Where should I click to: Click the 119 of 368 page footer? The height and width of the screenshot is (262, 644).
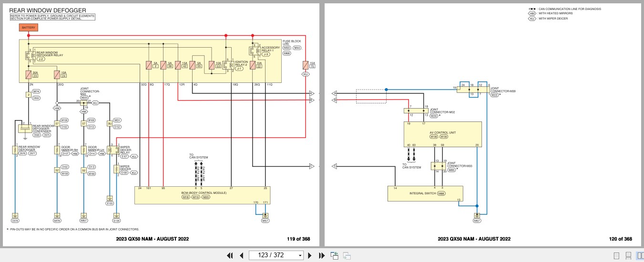click(299, 239)
